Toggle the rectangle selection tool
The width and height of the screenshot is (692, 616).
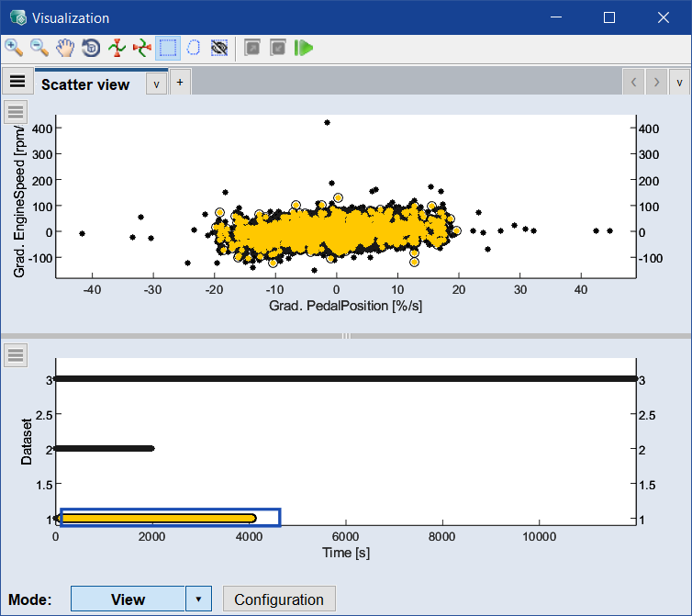point(168,48)
